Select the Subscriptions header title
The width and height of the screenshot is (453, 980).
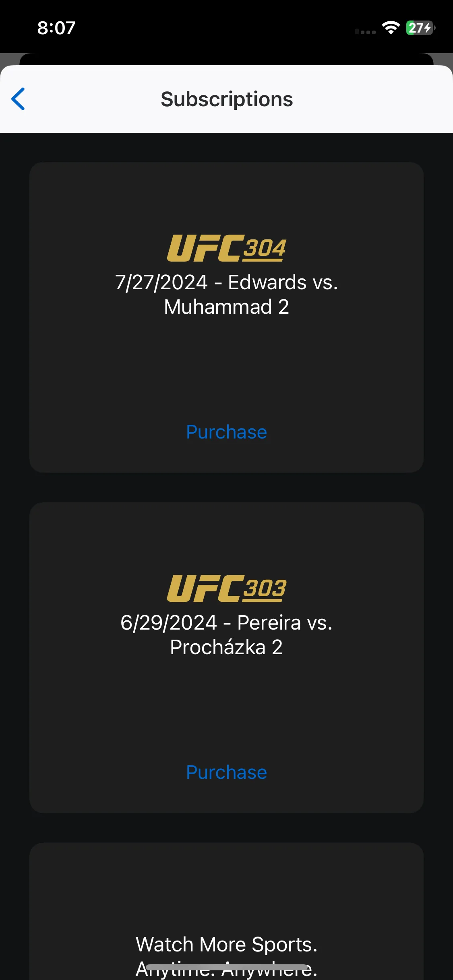click(x=227, y=99)
